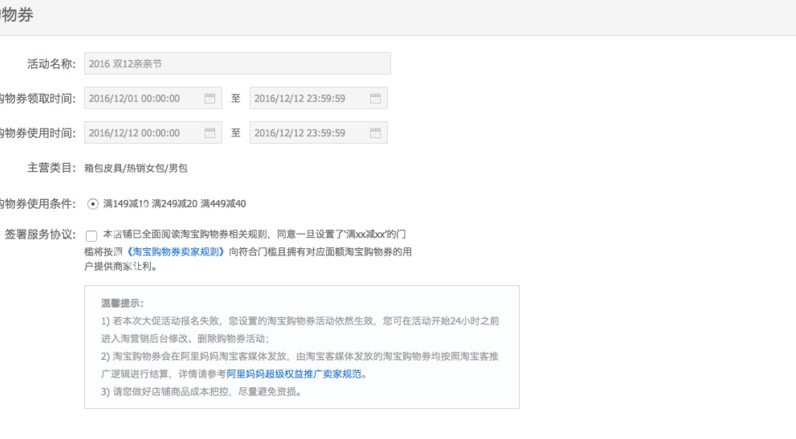Select the 满149减10 满249减20 满449减40 radio button
796x439 pixels.
[93, 204]
